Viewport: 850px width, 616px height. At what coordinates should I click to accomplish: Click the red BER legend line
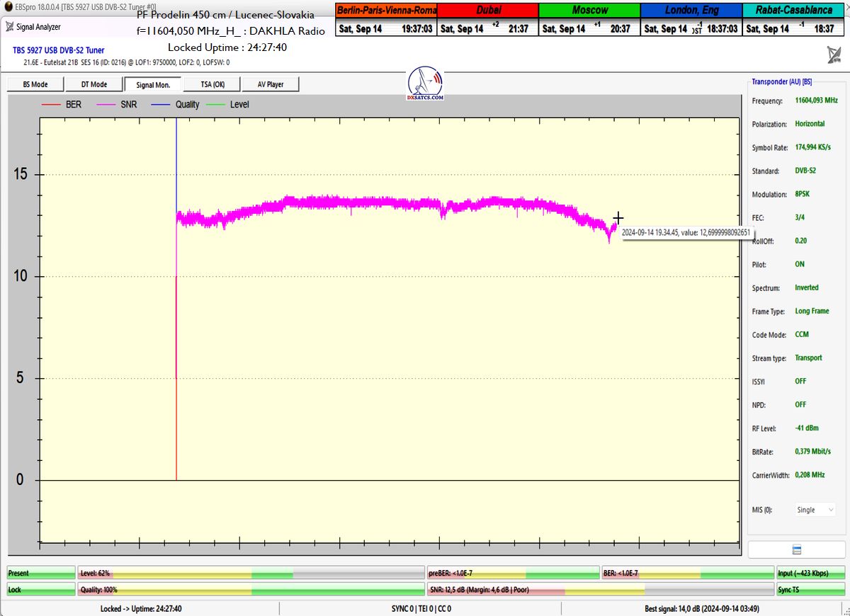point(52,105)
